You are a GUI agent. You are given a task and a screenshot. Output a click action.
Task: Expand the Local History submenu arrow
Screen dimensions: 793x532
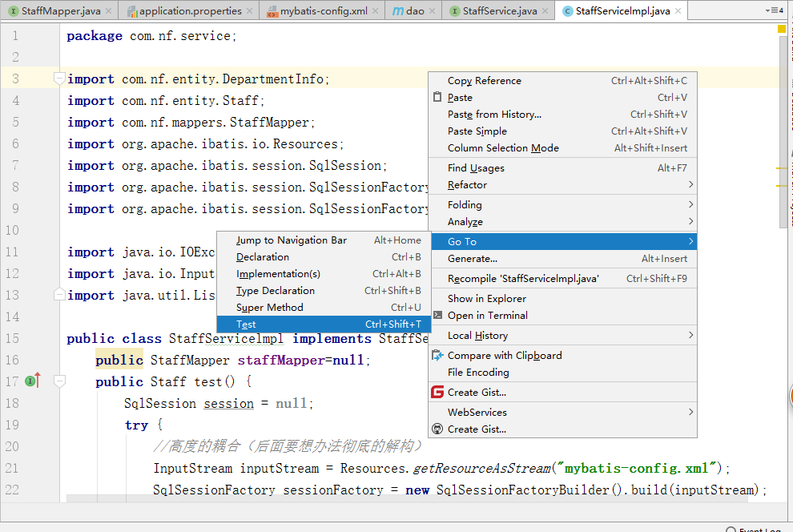point(690,335)
